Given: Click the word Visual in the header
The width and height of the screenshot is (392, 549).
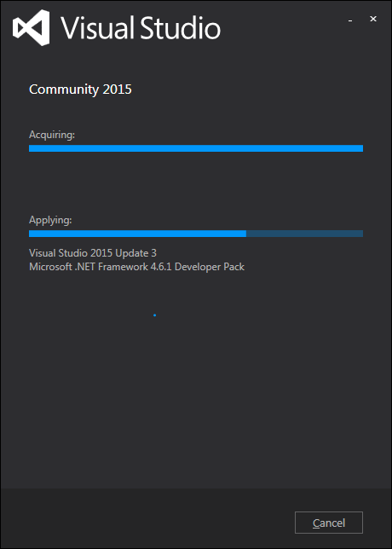Looking at the screenshot, I should click(98, 28).
